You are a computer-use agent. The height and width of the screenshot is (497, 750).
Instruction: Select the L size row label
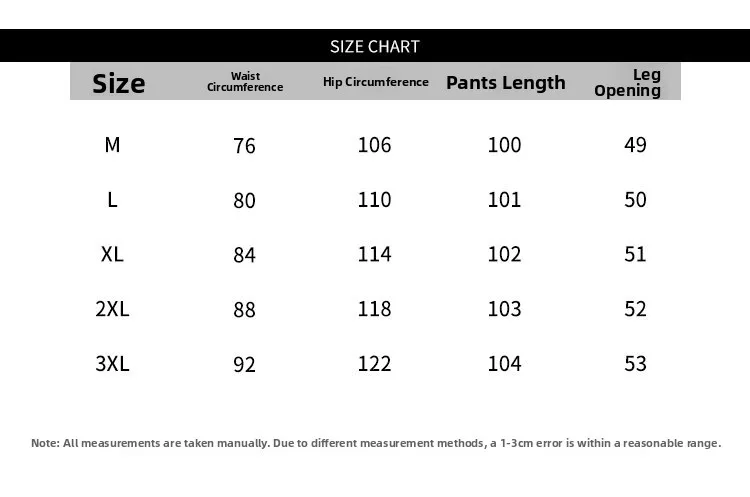[x=112, y=199]
